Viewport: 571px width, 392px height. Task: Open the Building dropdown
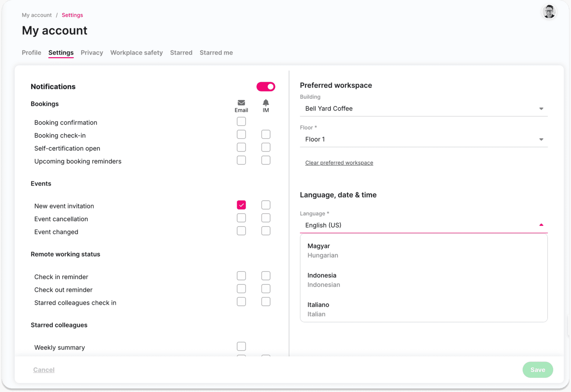point(424,108)
